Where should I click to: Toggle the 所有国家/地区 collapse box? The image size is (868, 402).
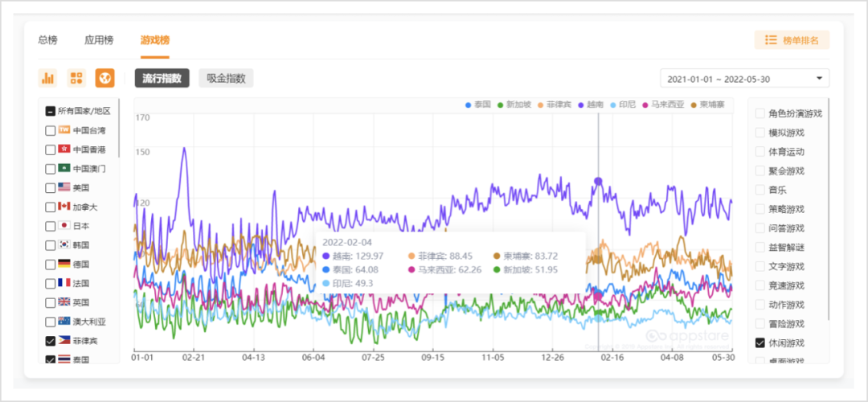[51, 111]
